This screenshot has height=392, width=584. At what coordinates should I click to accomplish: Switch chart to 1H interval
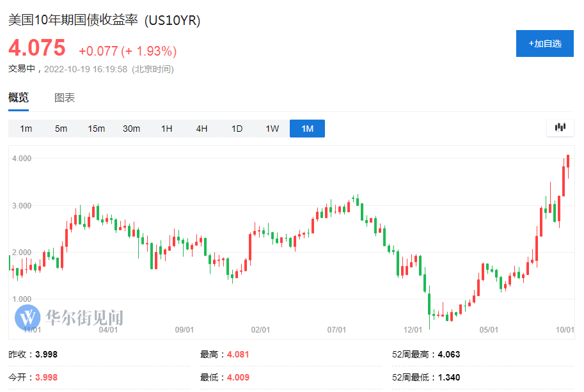coord(166,129)
